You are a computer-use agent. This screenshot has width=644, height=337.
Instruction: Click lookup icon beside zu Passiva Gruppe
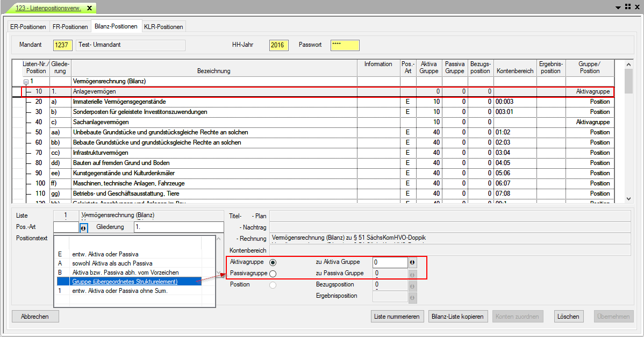pos(412,274)
